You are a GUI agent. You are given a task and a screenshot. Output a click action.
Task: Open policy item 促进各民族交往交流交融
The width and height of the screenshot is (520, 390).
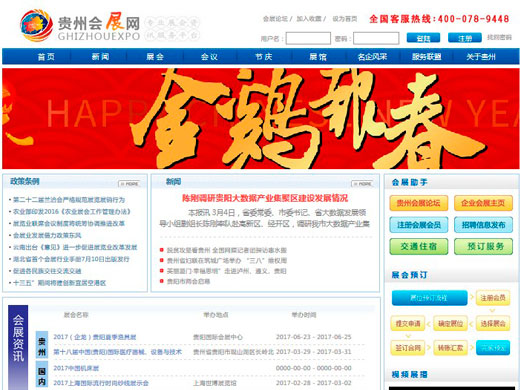tap(47, 271)
